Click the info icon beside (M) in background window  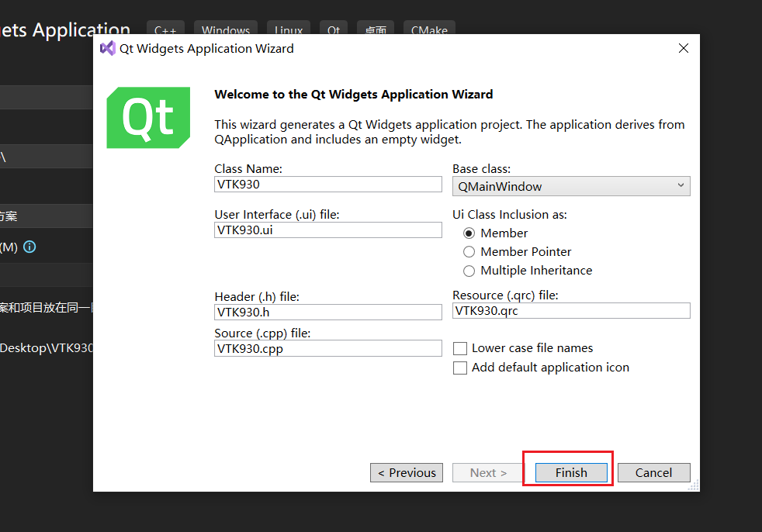[29, 247]
